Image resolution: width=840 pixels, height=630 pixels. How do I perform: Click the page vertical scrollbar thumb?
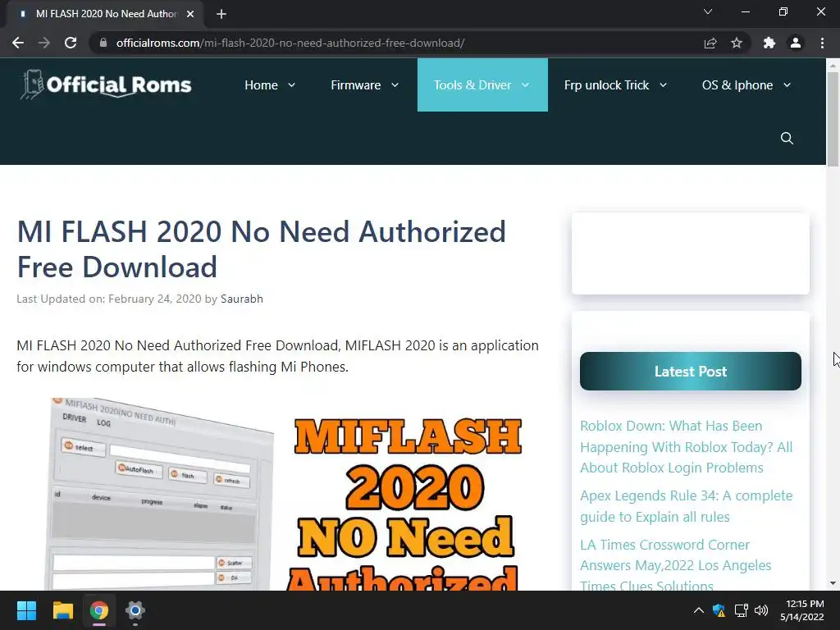point(833,119)
